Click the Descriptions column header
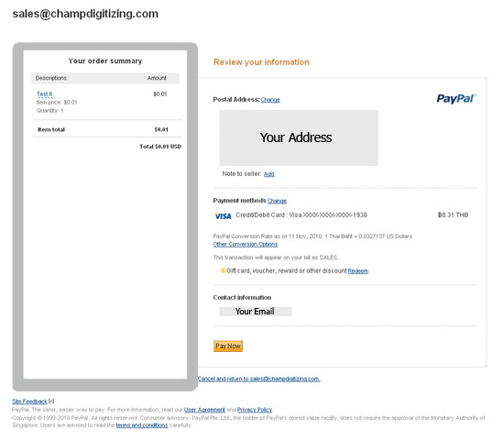 pyautogui.click(x=51, y=78)
